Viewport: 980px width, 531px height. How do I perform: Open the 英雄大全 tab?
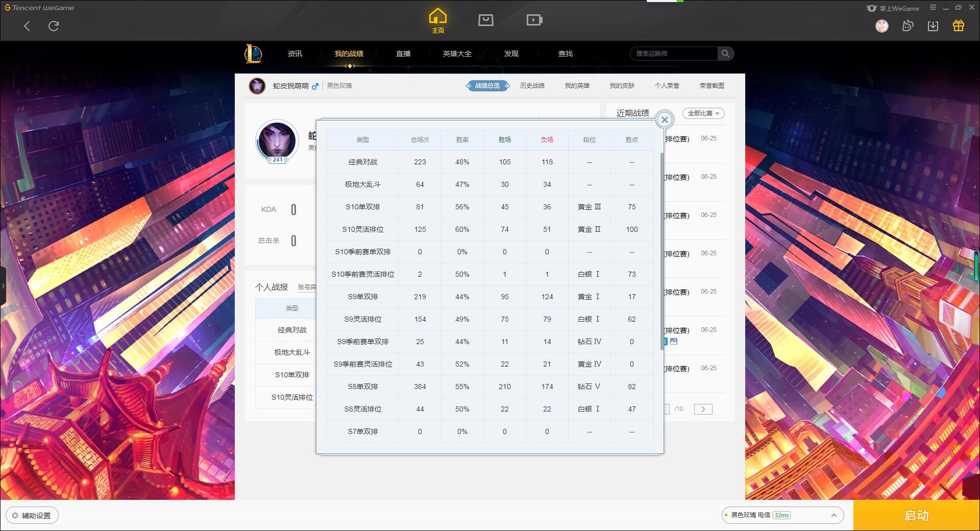457,54
